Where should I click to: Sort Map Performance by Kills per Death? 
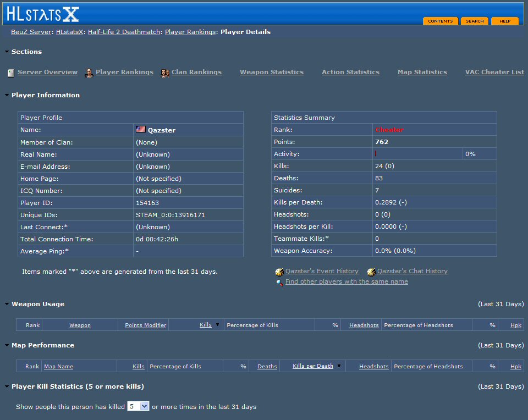point(312,366)
